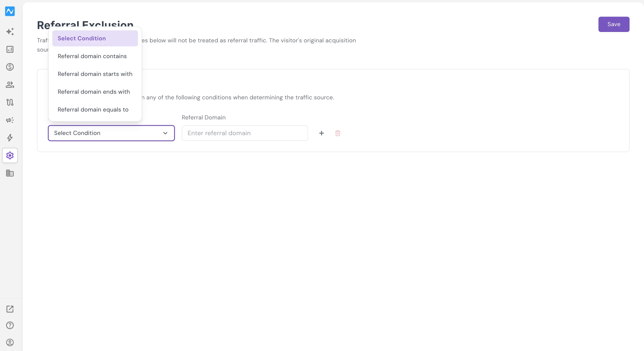Open the reports chart icon
The image size is (644, 351).
tap(10, 49)
